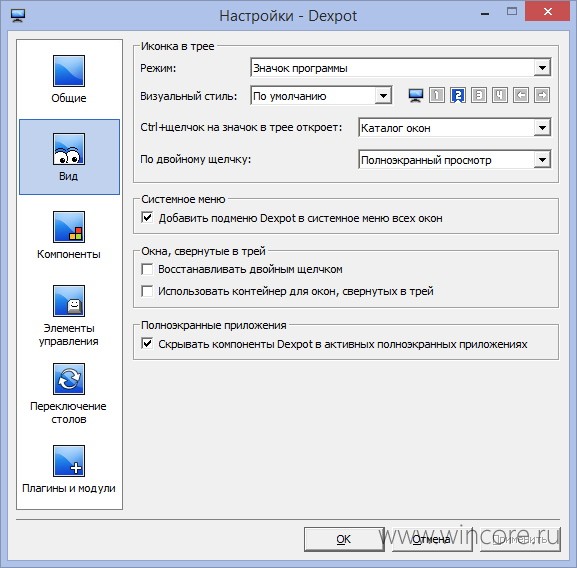Viewport: 577px width, 568px height.
Task: Click the left arrow tray icon preview
Action: [521, 95]
